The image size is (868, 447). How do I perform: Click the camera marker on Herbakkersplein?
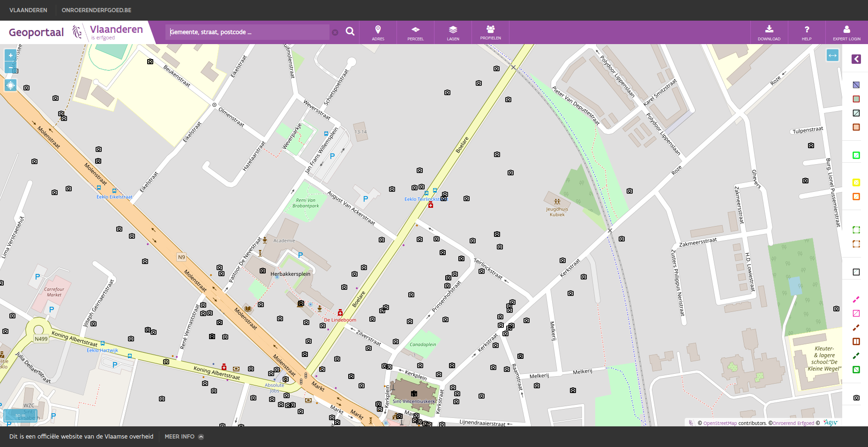pyautogui.click(x=262, y=271)
